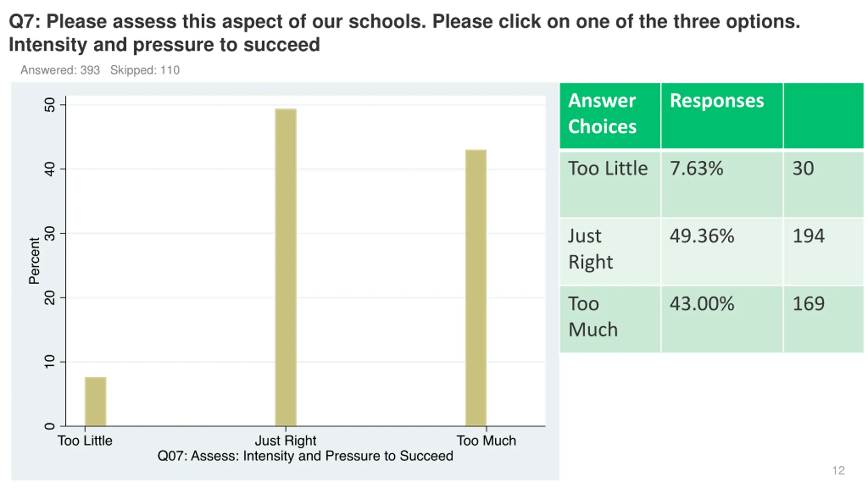Click the Q7 question title text
The height and width of the screenshot is (488, 868).
click(x=404, y=33)
